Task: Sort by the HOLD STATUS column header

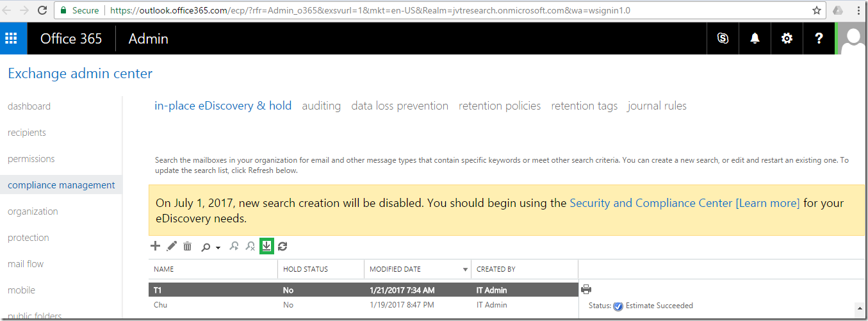Action: [x=322, y=269]
